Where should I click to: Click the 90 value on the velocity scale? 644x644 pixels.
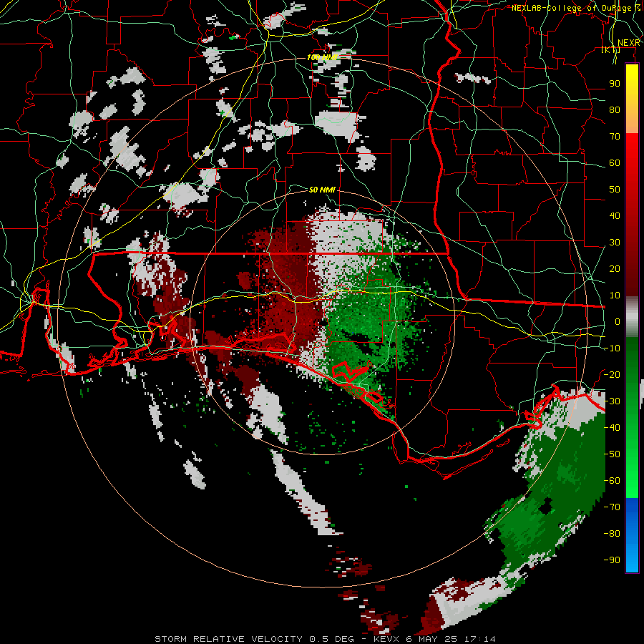(x=615, y=84)
